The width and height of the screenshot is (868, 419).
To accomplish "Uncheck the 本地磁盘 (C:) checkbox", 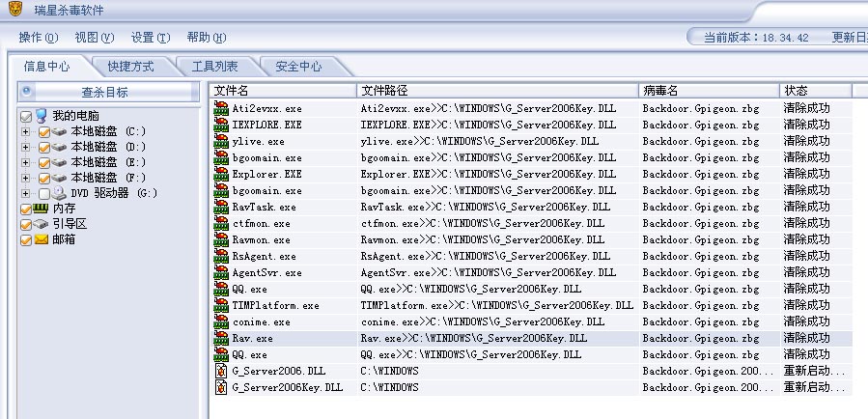I will tap(44, 132).
